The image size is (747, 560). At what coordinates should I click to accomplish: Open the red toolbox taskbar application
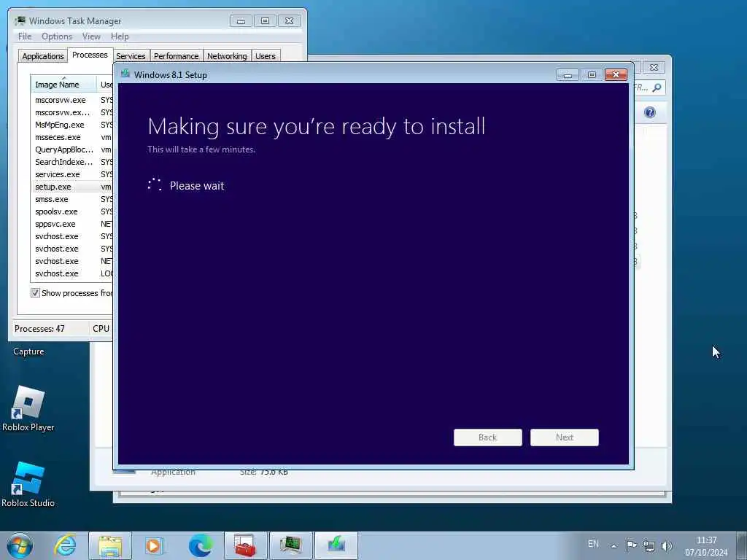tap(245, 545)
